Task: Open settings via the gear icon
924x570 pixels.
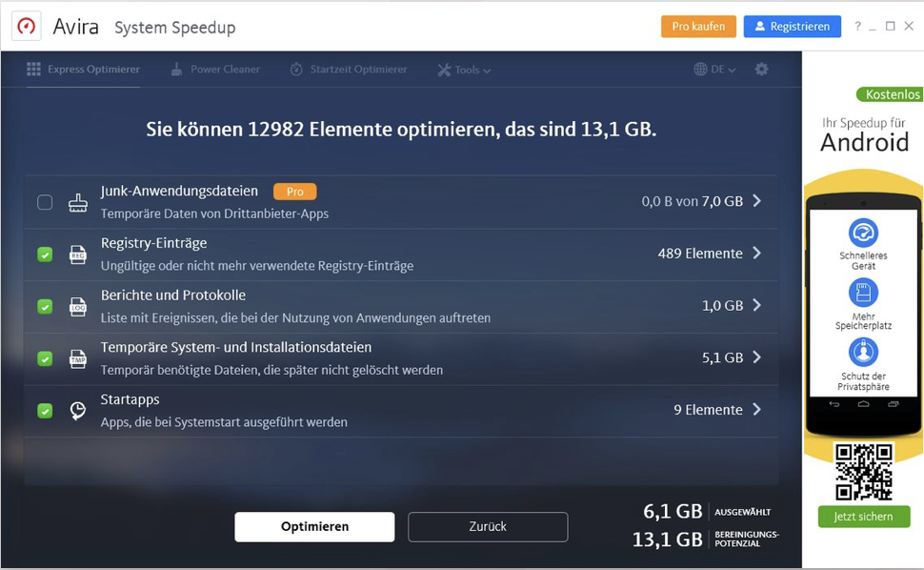Action: tap(761, 69)
